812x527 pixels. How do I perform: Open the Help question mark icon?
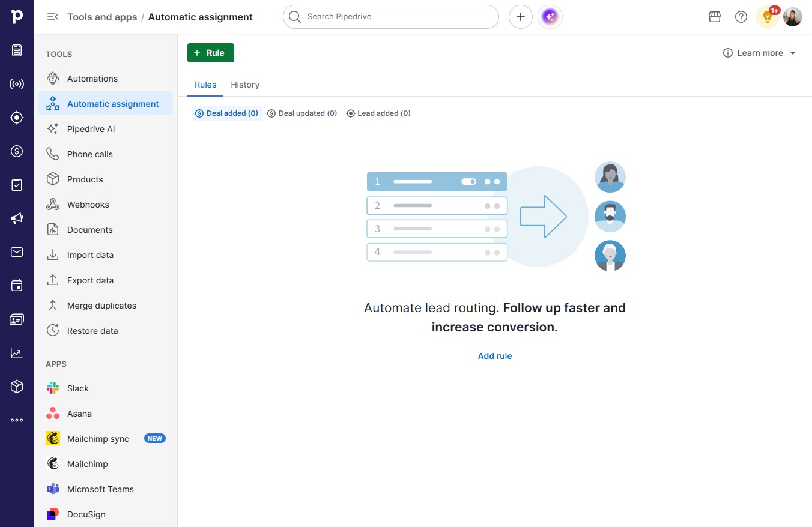pyautogui.click(x=741, y=17)
